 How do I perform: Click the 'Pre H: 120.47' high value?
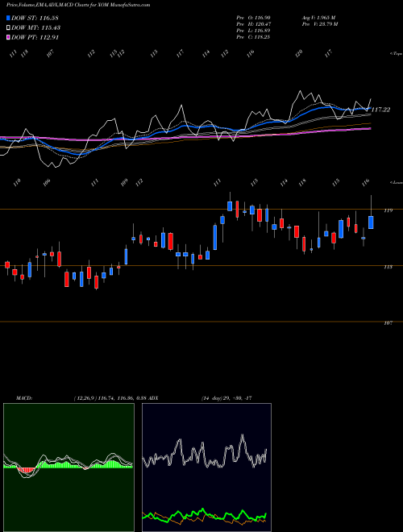253,24
